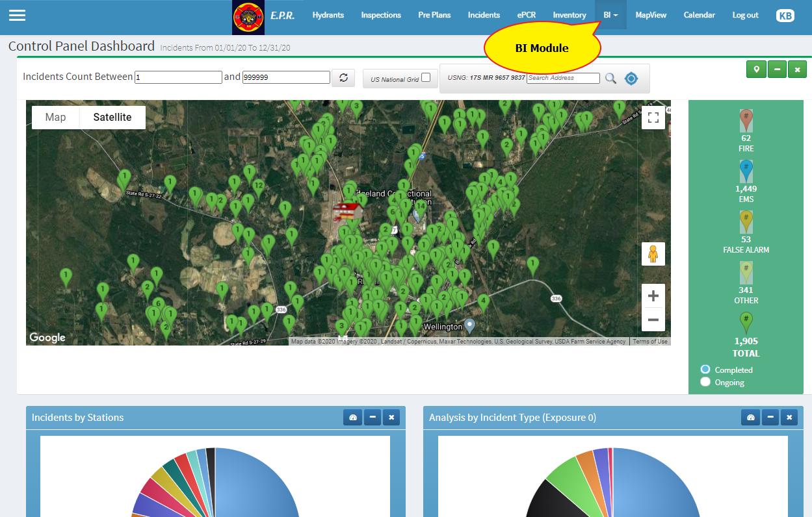The height and width of the screenshot is (517, 812).
Task: Open map Terms of Use
Action: pyautogui.click(x=650, y=342)
